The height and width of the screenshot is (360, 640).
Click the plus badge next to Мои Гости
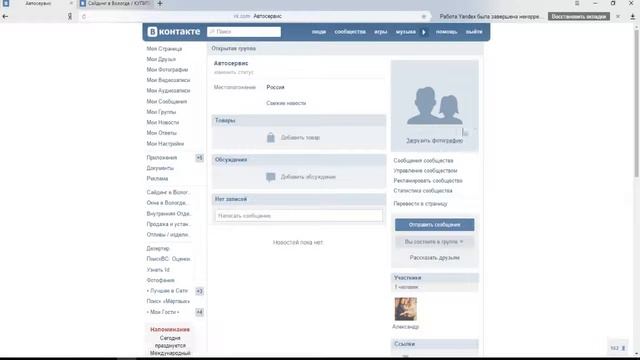point(199,312)
